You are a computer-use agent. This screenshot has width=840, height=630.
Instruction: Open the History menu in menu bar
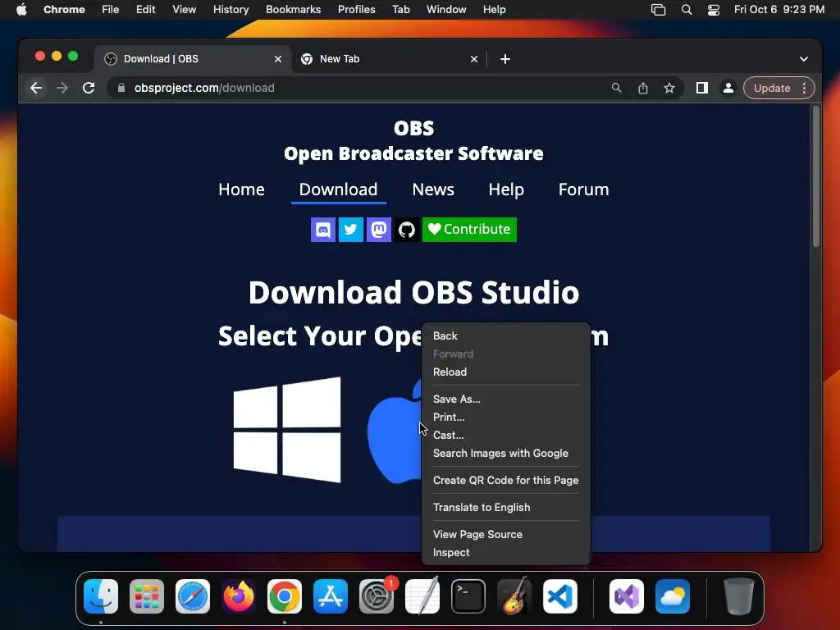[x=231, y=10]
